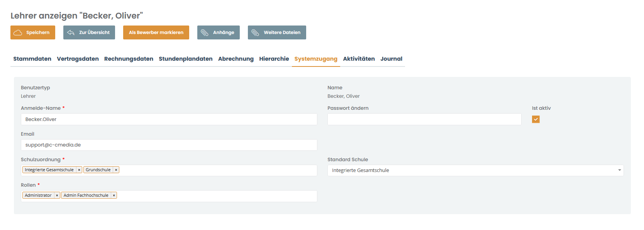
Task: Save with the Speichern button
Action: [33, 32]
